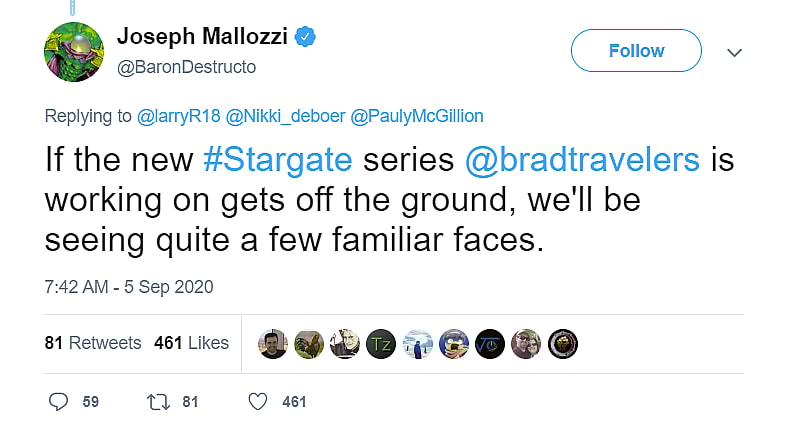View the 81 Retweets list
The image size is (787, 426).
click(x=93, y=343)
